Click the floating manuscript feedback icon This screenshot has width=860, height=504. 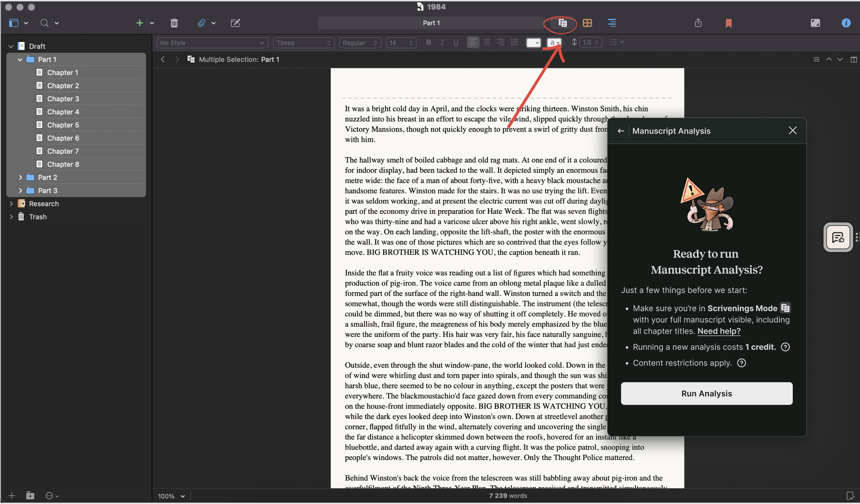coord(838,237)
